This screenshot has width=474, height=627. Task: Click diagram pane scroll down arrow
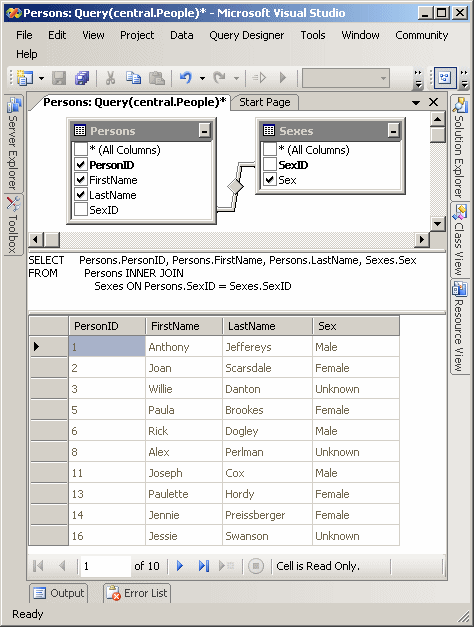pos(438,224)
